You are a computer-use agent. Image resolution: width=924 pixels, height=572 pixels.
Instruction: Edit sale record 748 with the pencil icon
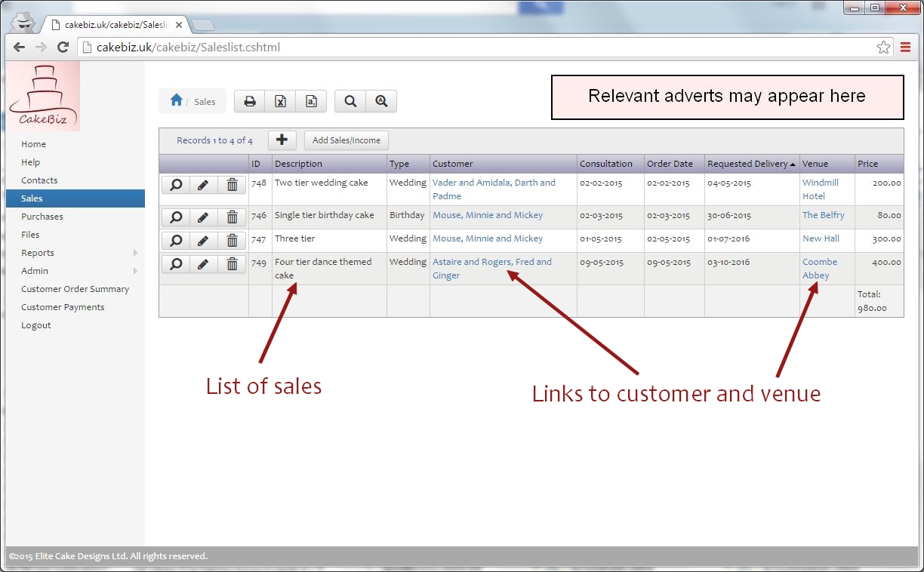[204, 183]
